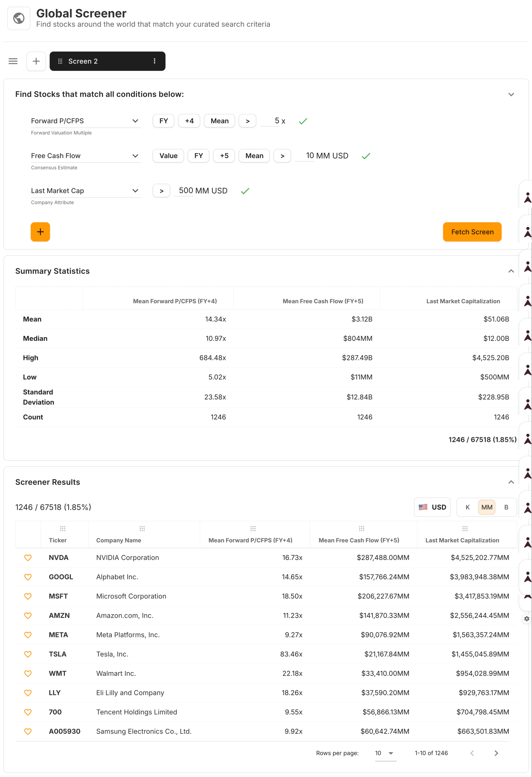Favorite Samsung A005930 with heart icon
This screenshot has height=777, width=532.
pos(28,731)
